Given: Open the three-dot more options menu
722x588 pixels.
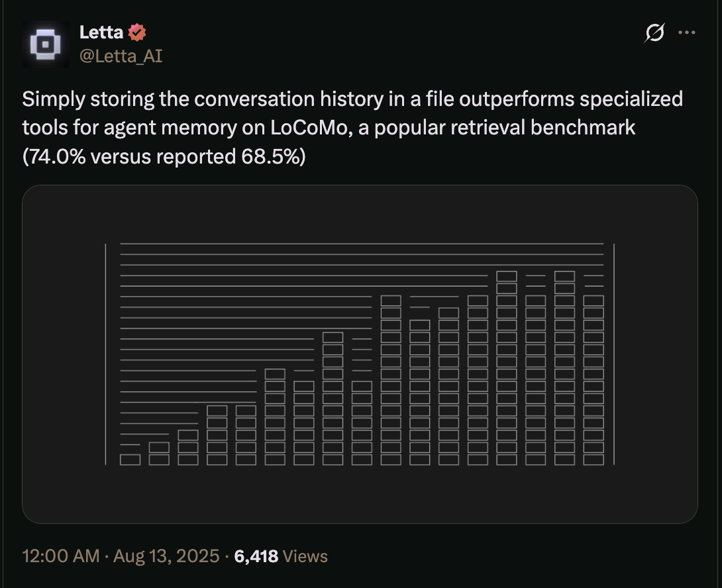Looking at the screenshot, I should 686,32.
